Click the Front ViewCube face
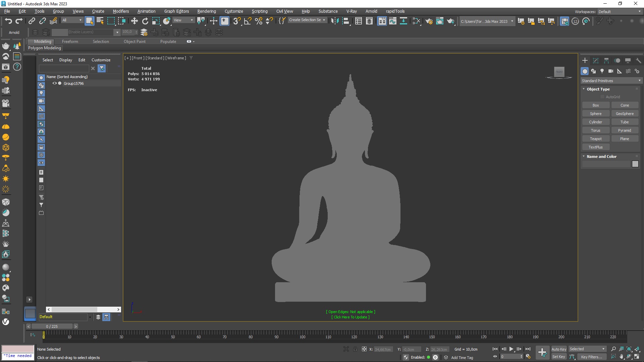This screenshot has height=362, width=644. tap(559, 72)
